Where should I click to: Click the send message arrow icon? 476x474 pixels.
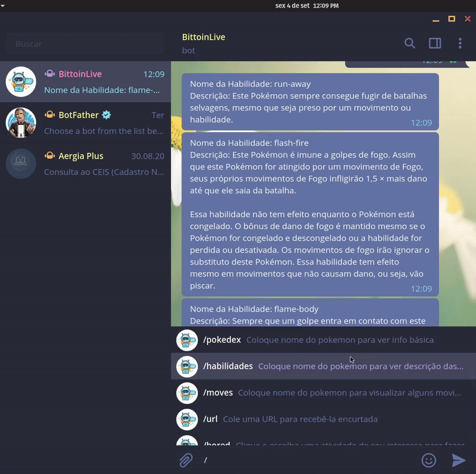pos(458,460)
